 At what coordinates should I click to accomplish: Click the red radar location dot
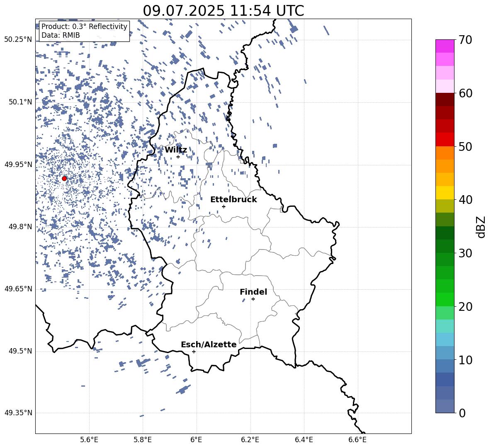tap(64, 179)
